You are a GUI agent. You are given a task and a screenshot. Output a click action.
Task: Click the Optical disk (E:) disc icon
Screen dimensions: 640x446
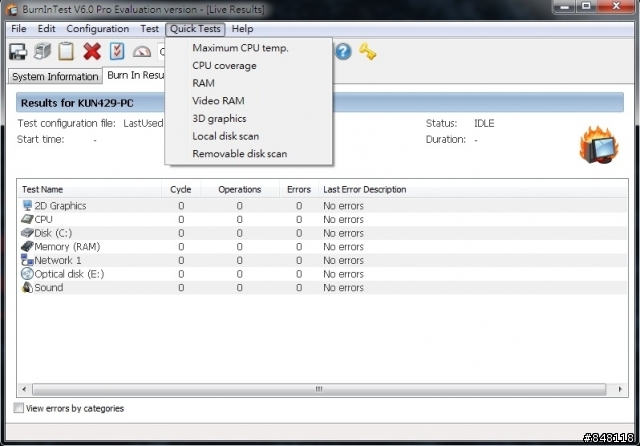click(x=27, y=273)
